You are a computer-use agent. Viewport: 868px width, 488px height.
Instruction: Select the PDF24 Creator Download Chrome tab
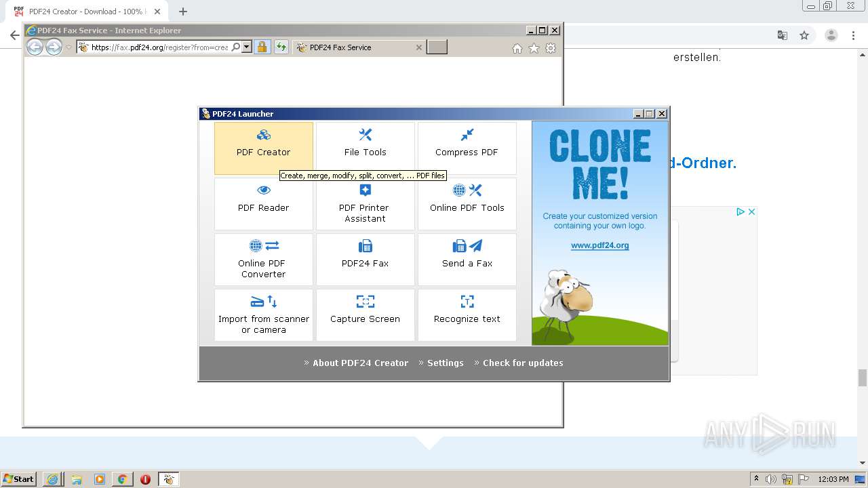click(x=88, y=12)
